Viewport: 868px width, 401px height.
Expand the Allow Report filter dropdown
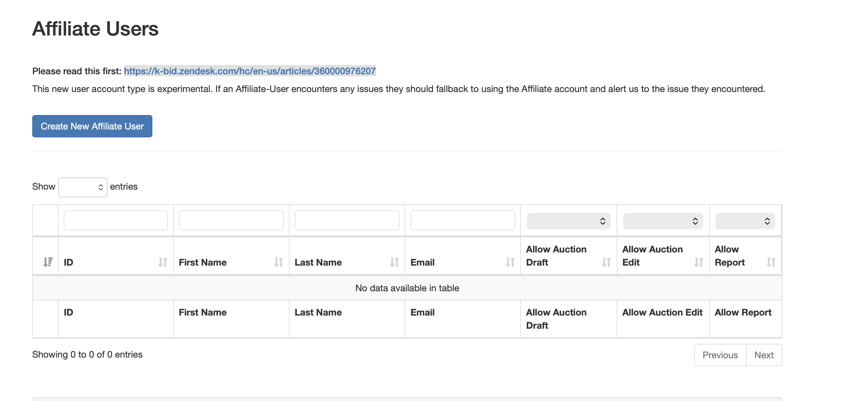745,221
